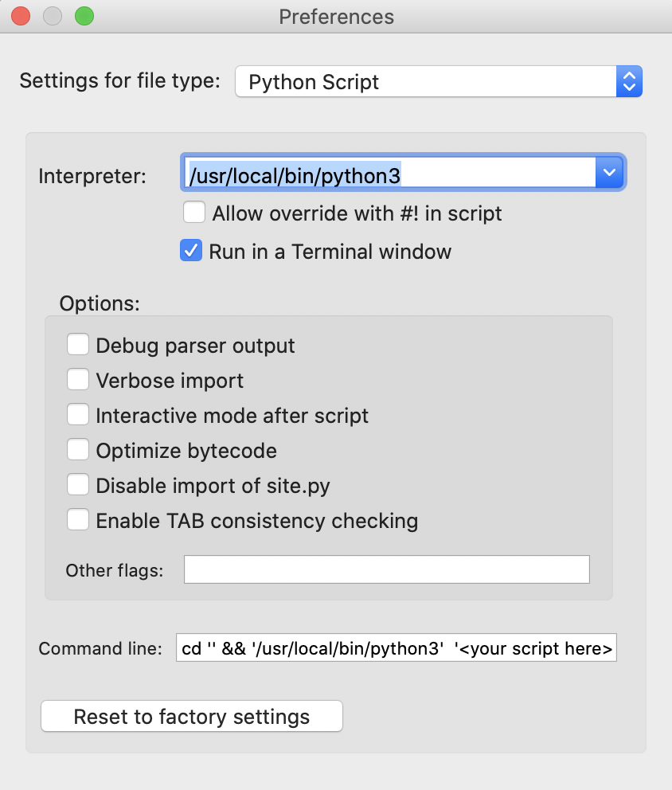Image resolution: width=672 pixels, height=790 pixels.
Task: Enable Optimize bytecode option
Action: [x=78, y=450]
